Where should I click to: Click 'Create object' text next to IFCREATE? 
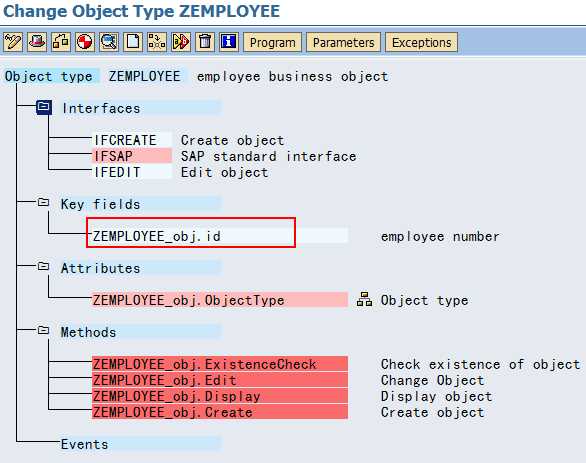click(x=232, y=140)
